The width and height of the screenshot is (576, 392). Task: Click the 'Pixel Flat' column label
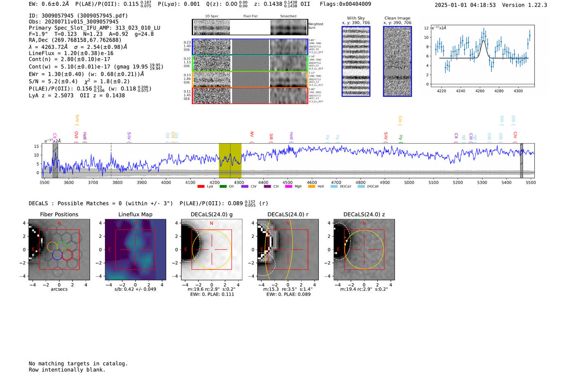tap(250, 16)
